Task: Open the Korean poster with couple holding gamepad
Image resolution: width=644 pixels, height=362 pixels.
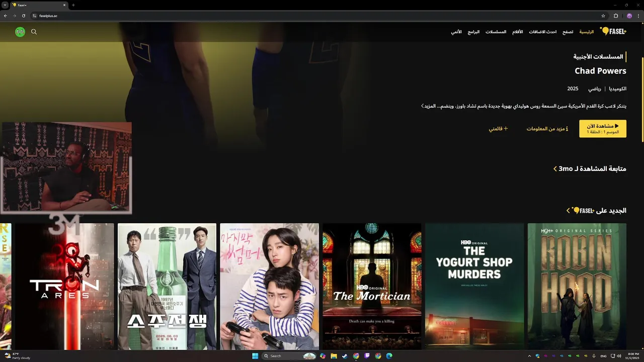Action: coord(269,287)
